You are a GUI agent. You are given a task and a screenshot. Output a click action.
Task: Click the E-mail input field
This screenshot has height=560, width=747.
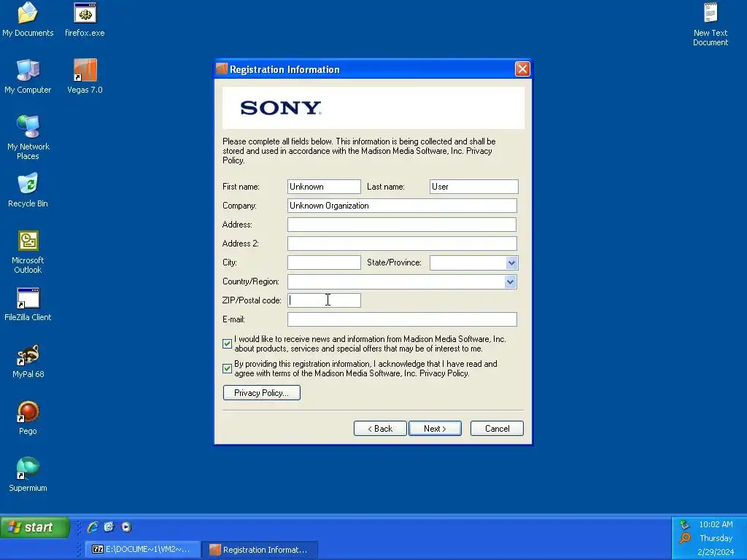(x=402, y=319)
